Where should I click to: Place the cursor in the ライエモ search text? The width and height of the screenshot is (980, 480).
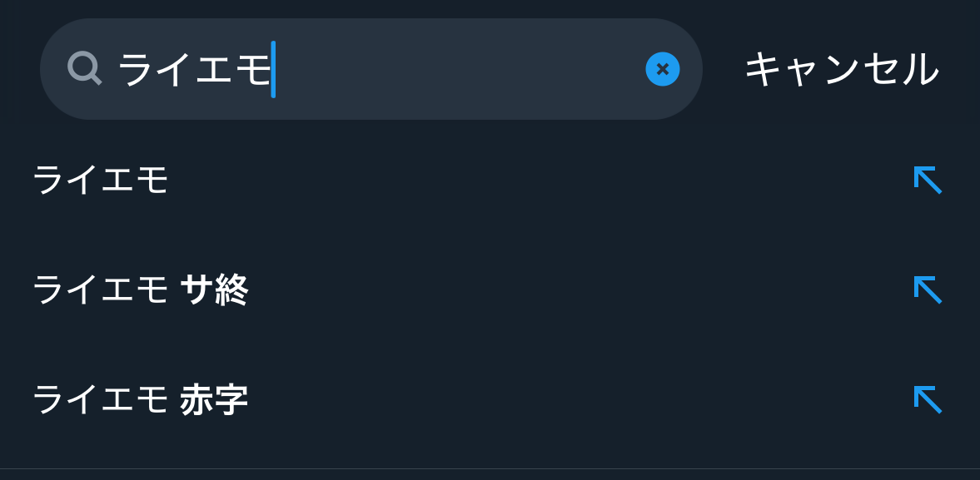[194, 69]
